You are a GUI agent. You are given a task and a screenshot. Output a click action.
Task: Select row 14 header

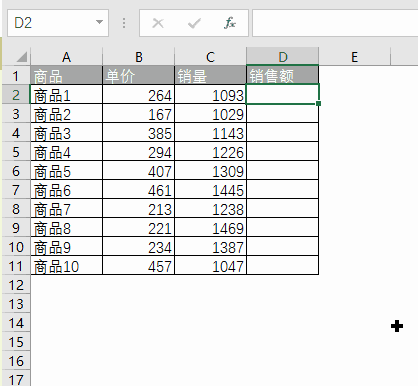pos(16,323)
